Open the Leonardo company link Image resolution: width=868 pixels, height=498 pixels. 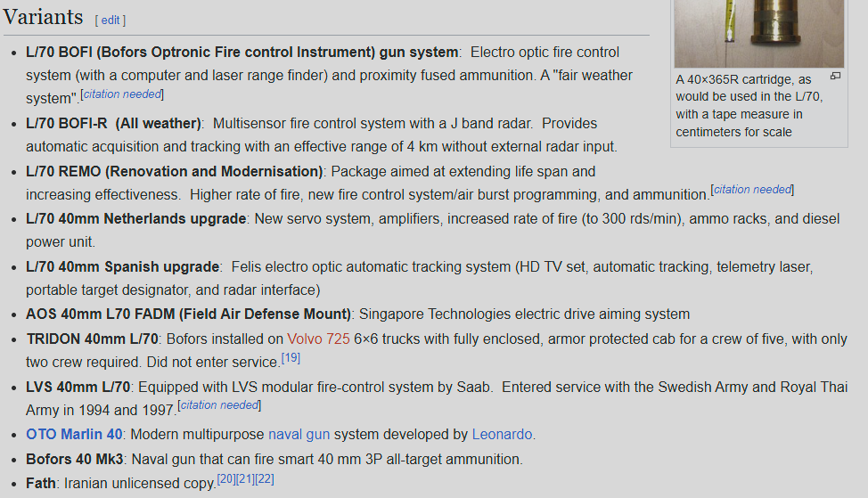tap(502, 435)
